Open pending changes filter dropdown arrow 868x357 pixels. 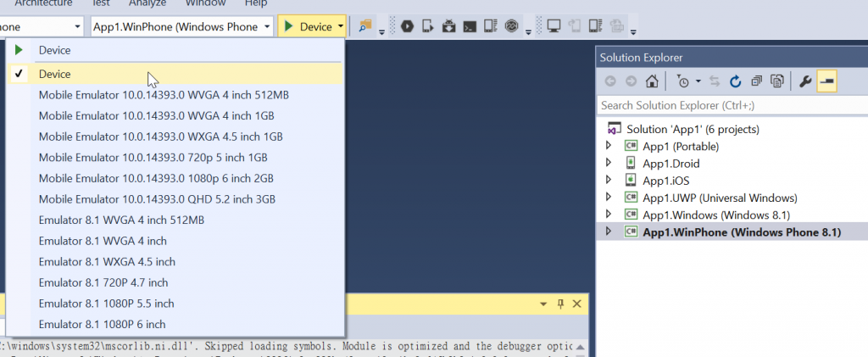click(x=698, y=81)
